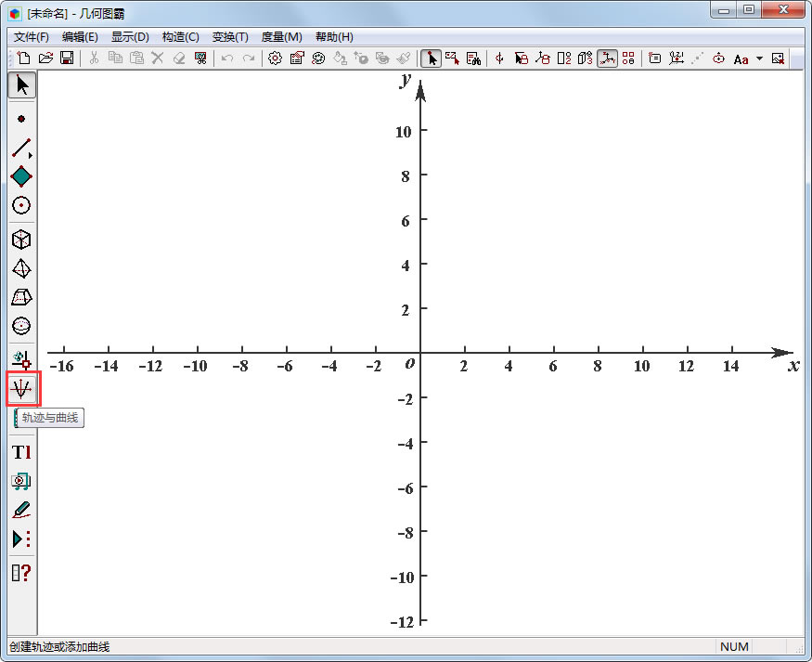Click the trajectory and curve tool
The image size is (812, 662).
(22, 388)
